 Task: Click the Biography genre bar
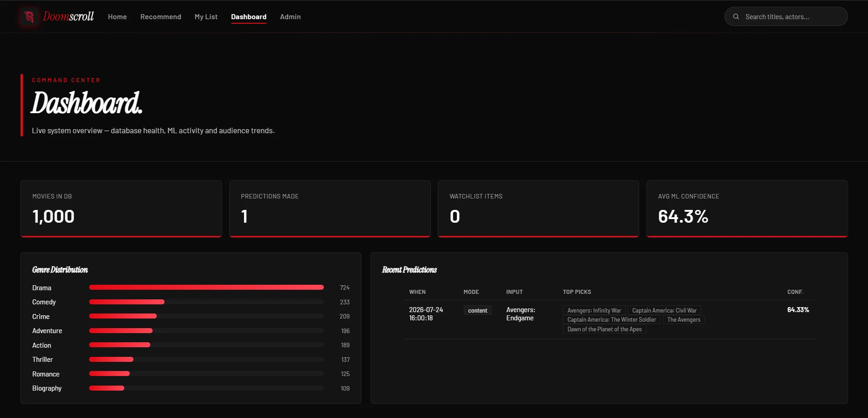point(206,388)
